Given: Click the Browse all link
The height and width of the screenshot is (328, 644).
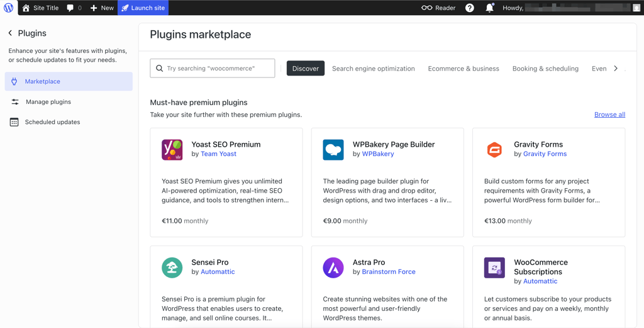Looking at the screenshot, I should (609, 115).
